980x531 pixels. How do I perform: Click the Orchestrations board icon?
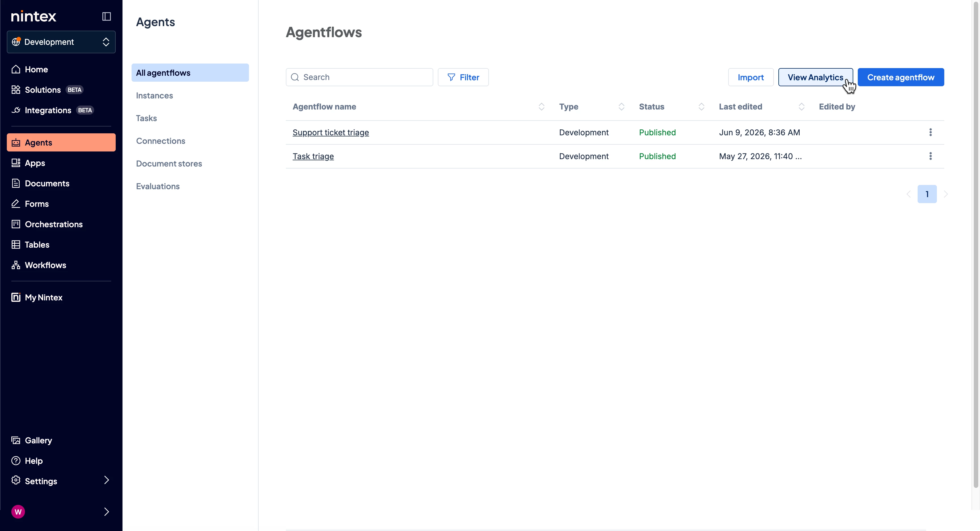16,224
